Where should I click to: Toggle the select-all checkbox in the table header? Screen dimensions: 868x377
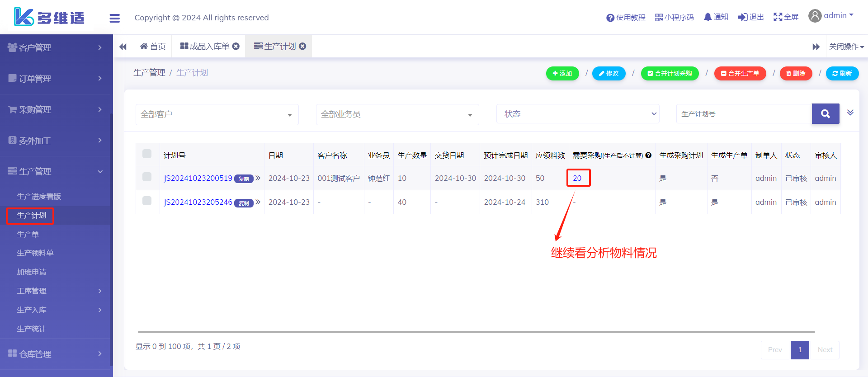point(147,154)
